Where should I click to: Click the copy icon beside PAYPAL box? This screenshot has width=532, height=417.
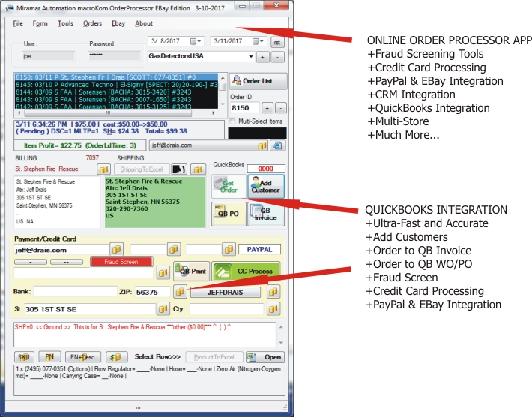[229, 249]
